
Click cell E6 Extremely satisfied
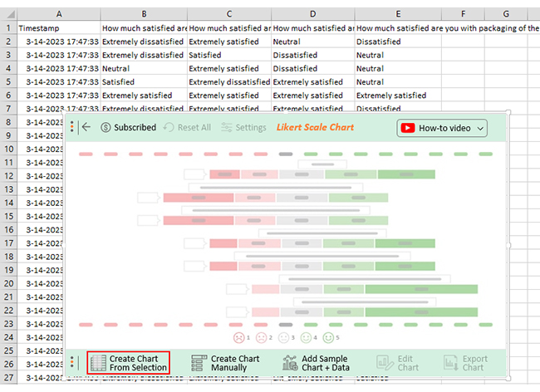398,96
